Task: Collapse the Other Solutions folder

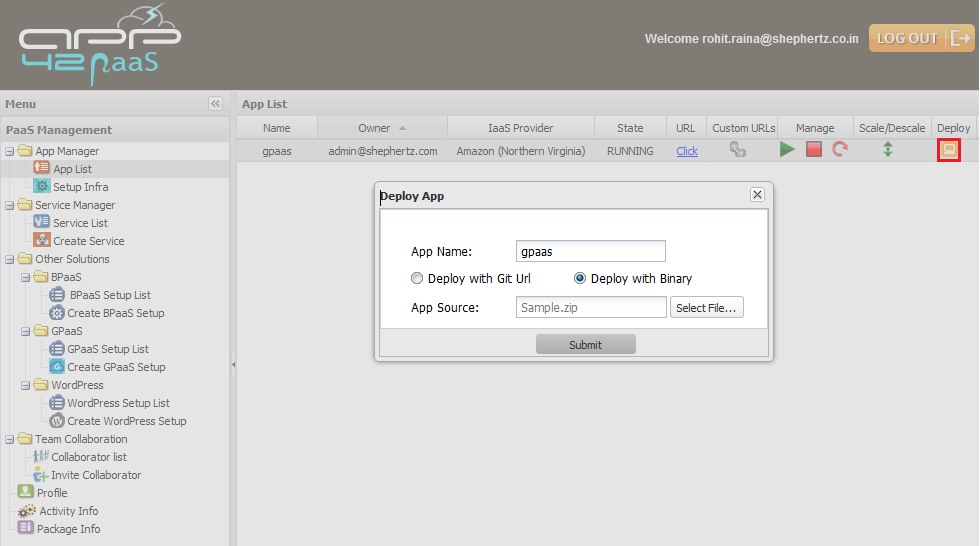Action: coord(10,260)
